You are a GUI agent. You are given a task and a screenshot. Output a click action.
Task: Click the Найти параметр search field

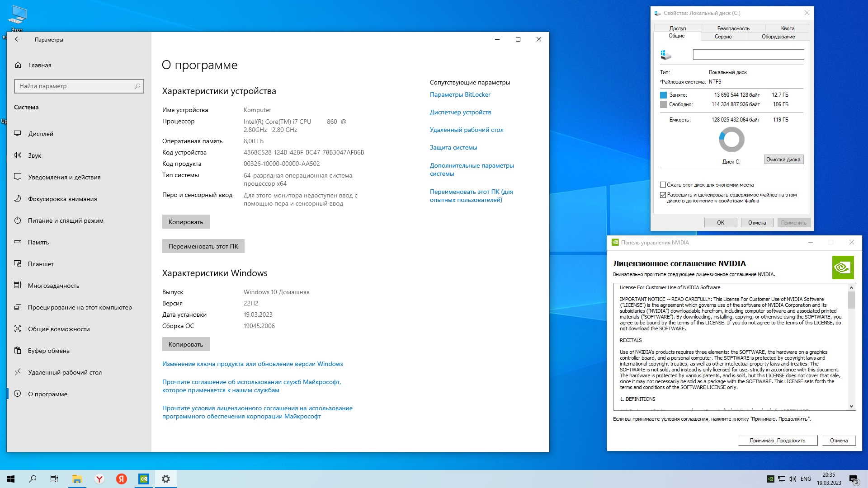coord(75,86)
